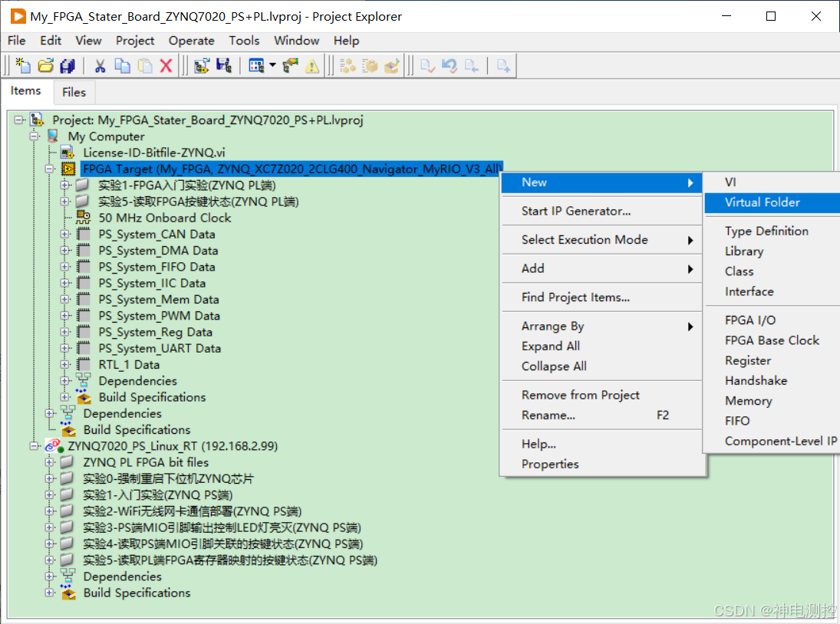
Task: Click the Save Project toolbar icon
Action: point(224,65)
